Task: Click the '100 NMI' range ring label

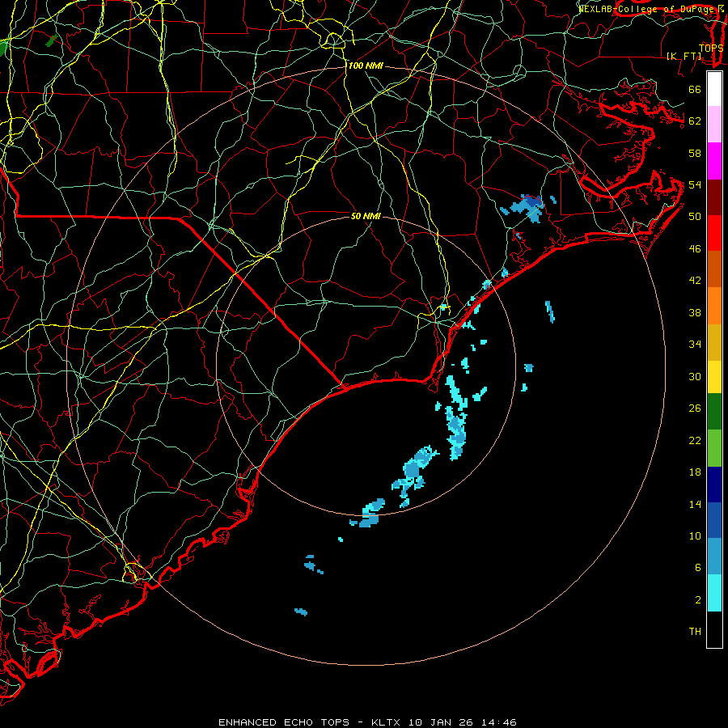Action: pyautogui.click(x=366, y=66)
